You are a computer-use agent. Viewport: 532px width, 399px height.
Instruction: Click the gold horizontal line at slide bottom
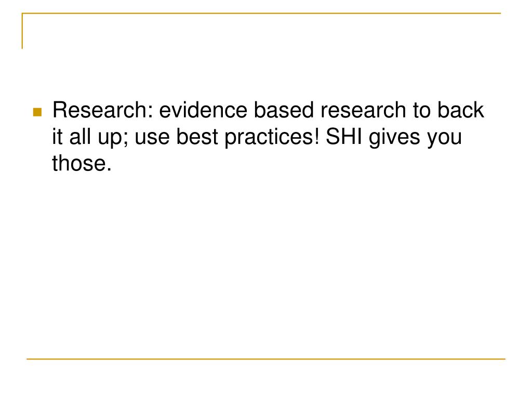266,358
